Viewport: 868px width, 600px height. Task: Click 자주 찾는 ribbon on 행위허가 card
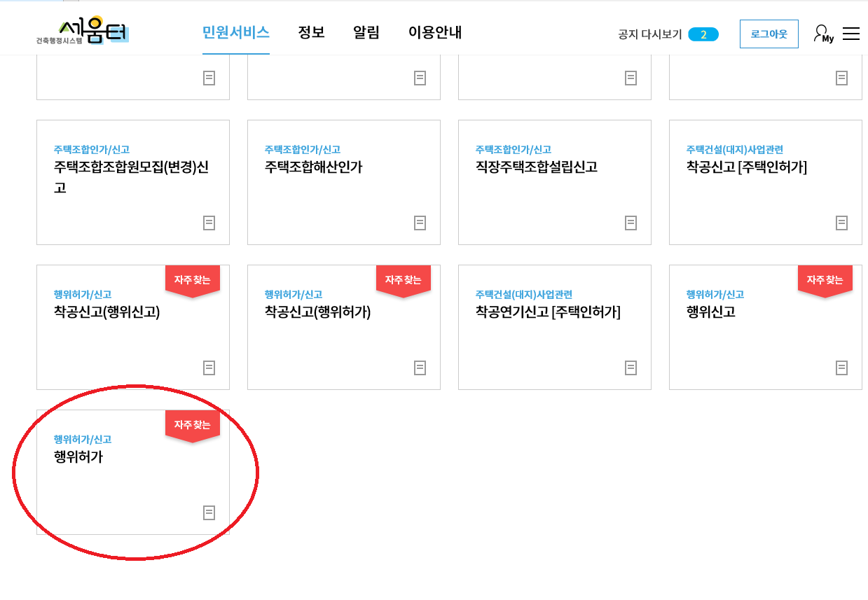(193, 426)
